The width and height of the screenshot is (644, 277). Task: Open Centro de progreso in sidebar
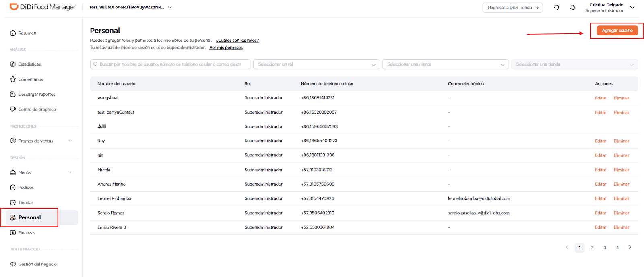pos(37,110)
